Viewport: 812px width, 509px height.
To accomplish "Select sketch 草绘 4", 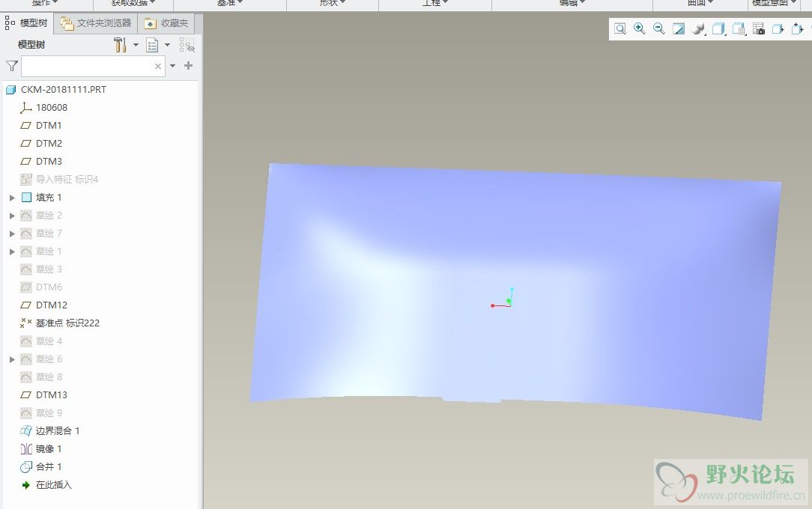I will tap(49, 341).
